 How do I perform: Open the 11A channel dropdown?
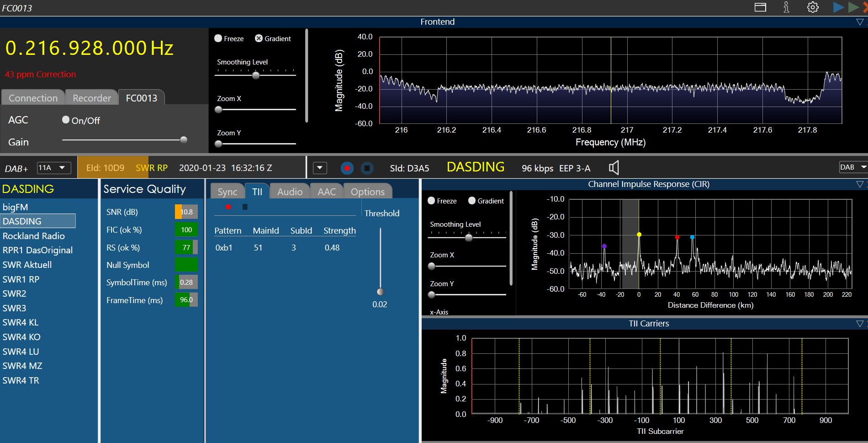tap(53, 168)
